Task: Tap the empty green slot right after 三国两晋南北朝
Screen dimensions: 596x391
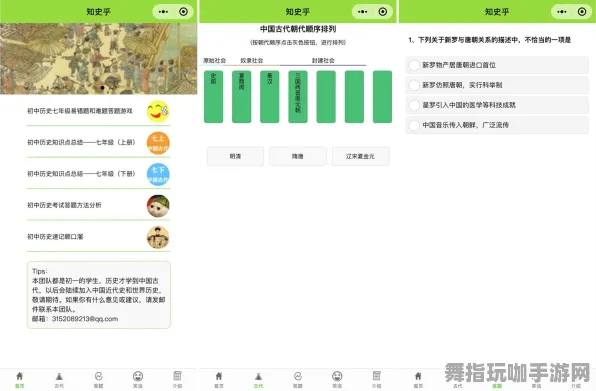Action: [326, 97]
